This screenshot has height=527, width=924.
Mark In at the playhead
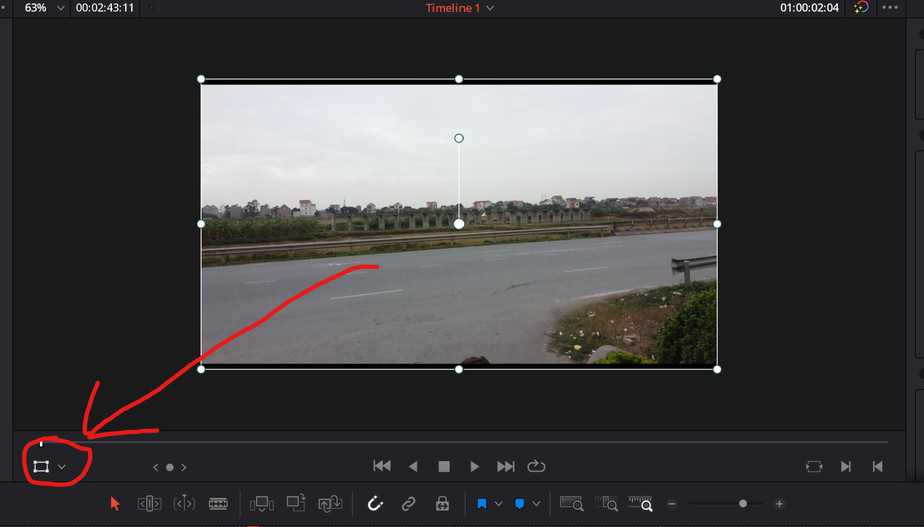[x=846, y=466]
